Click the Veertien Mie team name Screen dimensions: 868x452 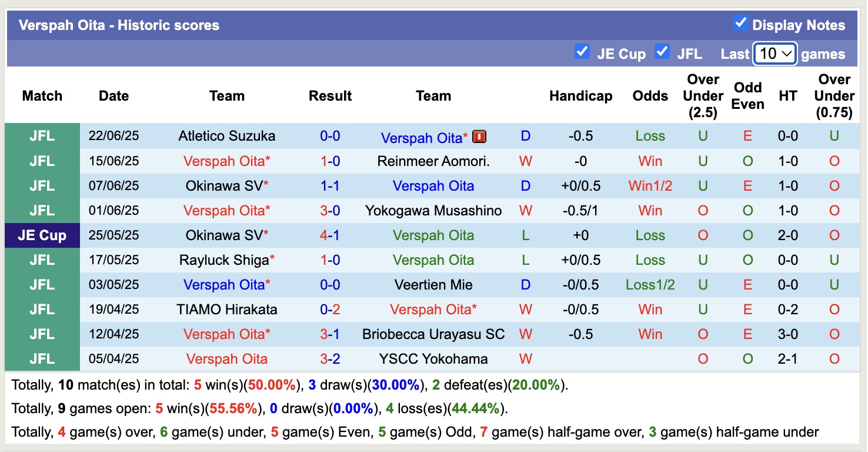(x=433, y=284)
